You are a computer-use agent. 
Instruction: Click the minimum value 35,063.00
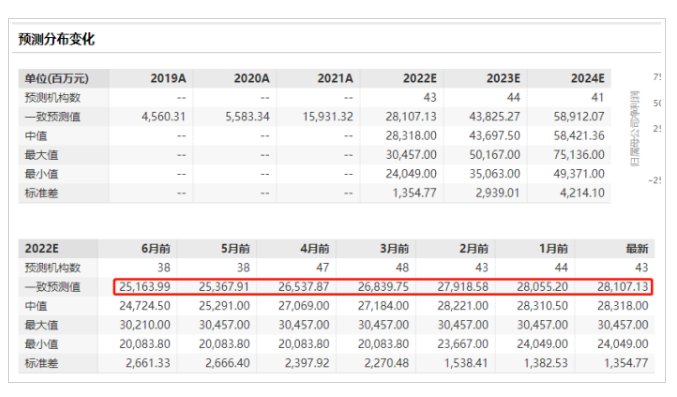click(x=495, y=174)
